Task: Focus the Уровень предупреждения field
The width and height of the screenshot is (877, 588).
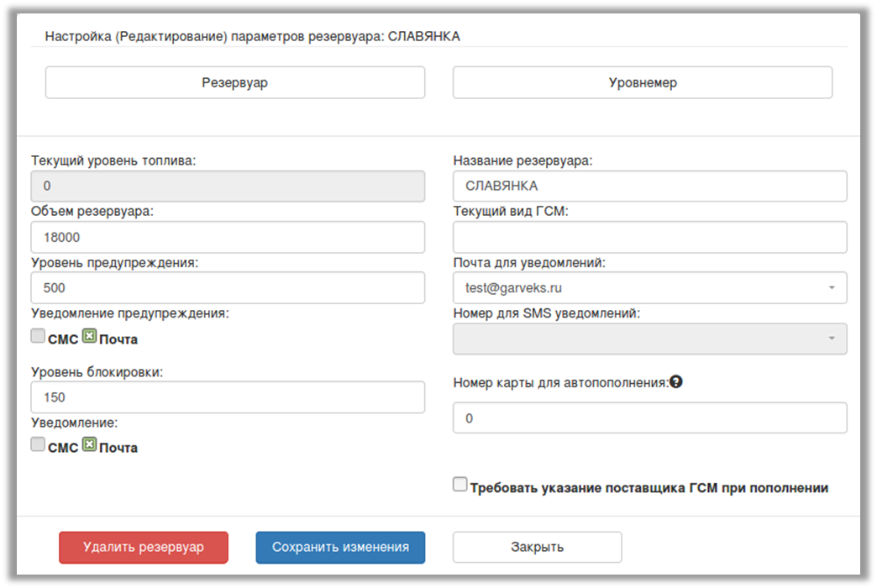Action: (228, 287)
